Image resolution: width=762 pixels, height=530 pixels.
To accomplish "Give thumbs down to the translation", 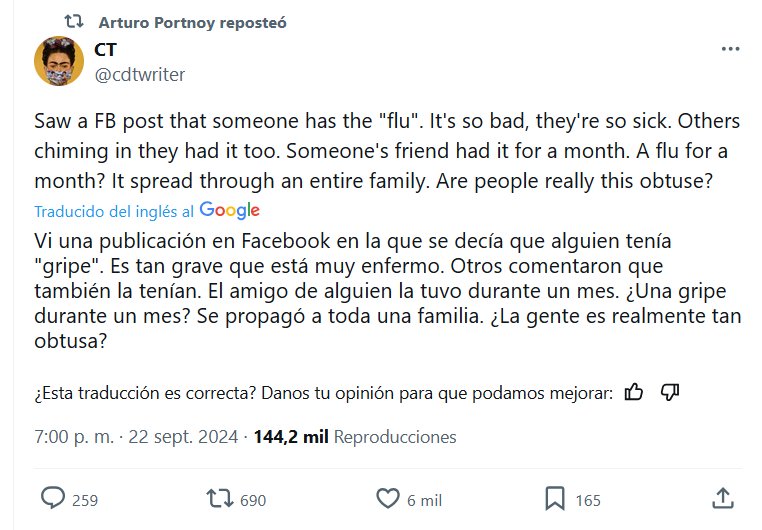I will click(x=670, y=392).
